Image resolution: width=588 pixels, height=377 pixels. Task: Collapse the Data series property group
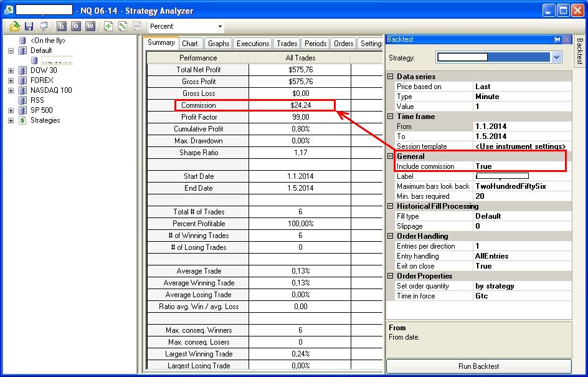click(x=391, y=77)
